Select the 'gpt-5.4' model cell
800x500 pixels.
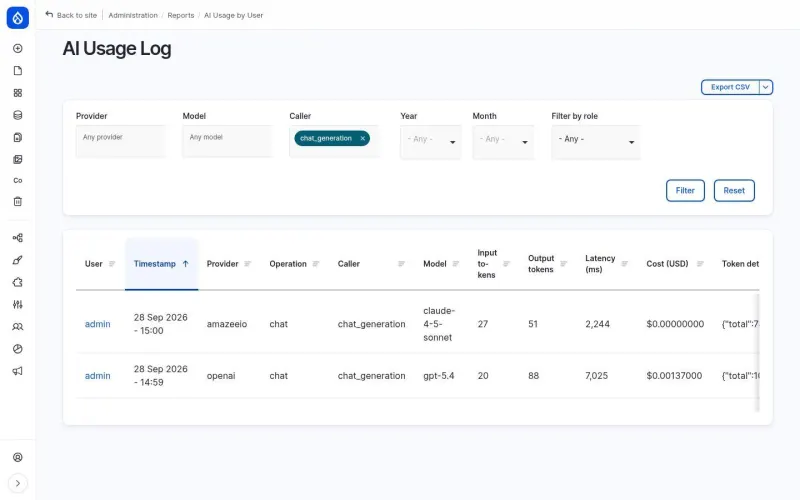[439, 376]
